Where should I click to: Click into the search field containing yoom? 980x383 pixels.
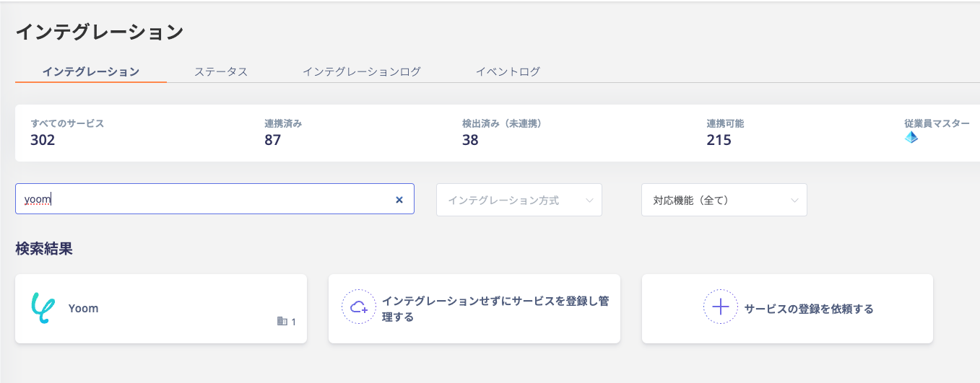(x=214, y=198)
